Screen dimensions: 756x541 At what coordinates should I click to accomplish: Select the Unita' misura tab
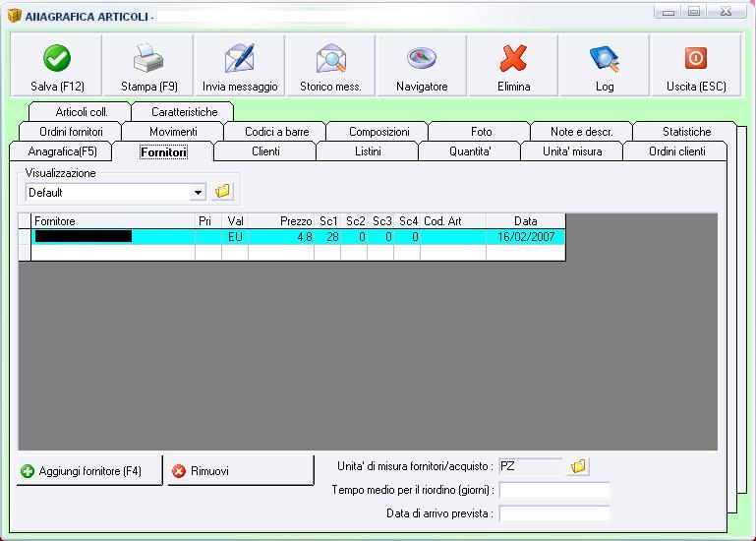pyautogui.click(x=572, y=151)
